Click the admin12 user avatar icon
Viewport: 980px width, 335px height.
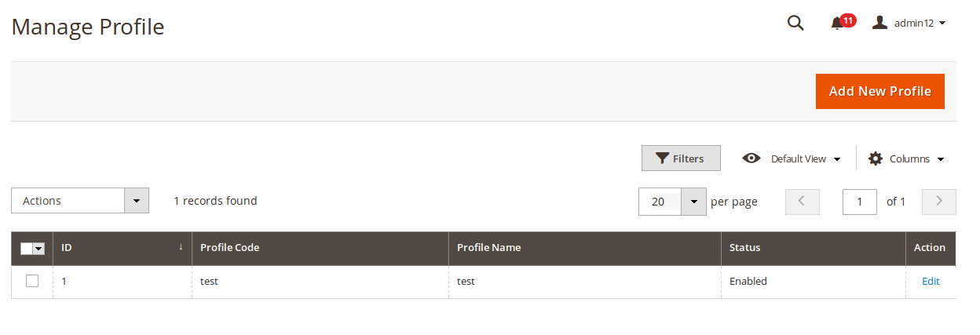[x=879, y=23]
